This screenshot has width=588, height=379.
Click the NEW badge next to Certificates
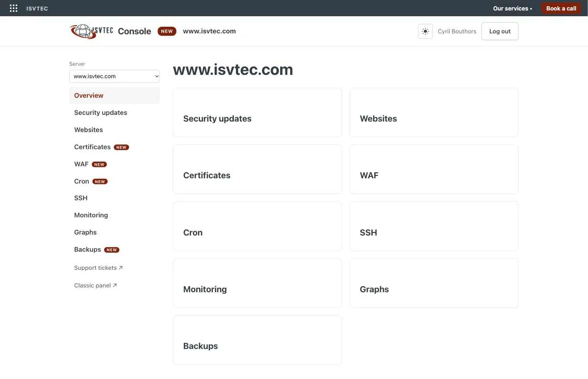[x=121, y=147]
